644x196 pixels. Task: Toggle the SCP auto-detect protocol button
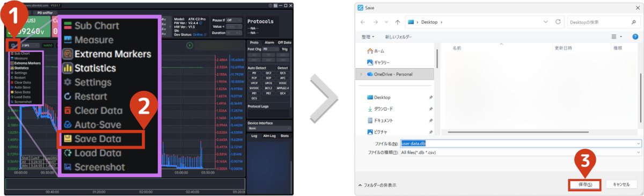pos(269,78)
